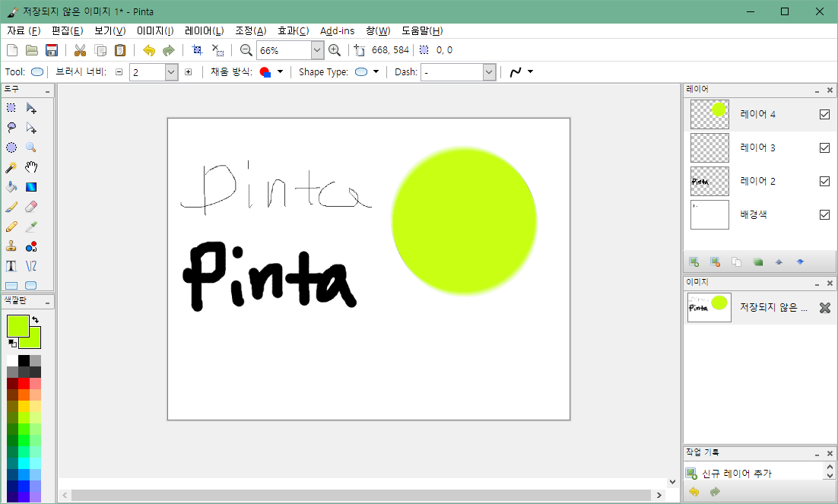
Task: Select the Pan hand tool
Action: click(31, 167)
